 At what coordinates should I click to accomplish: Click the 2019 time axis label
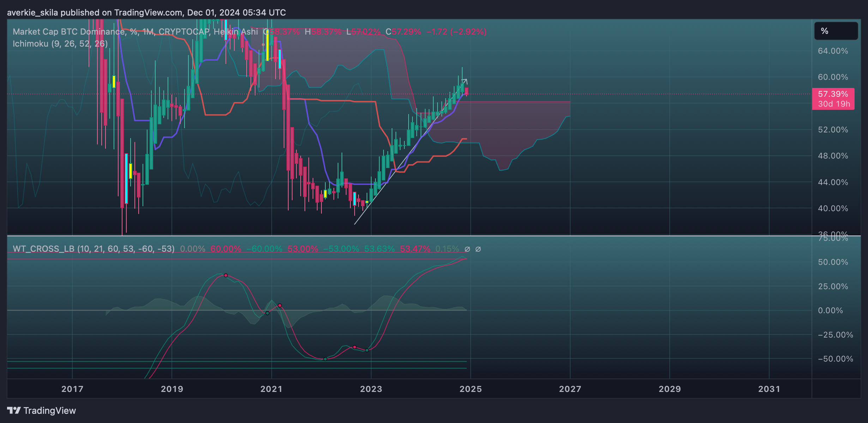pos(172,389)
